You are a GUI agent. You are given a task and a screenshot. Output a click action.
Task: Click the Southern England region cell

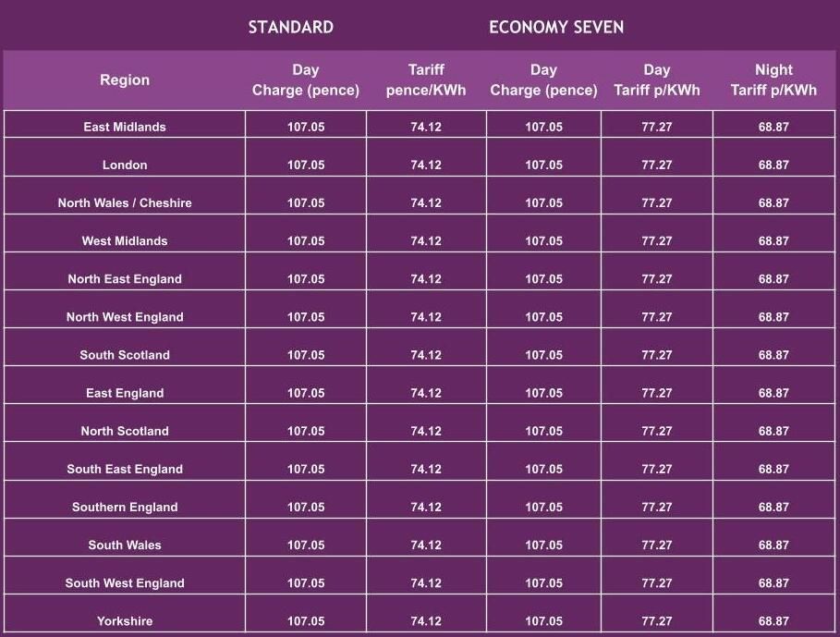[125, 507]
